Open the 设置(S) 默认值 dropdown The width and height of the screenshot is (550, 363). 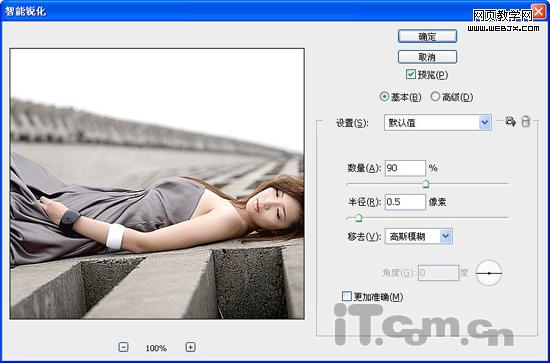(x=438, y=122)
